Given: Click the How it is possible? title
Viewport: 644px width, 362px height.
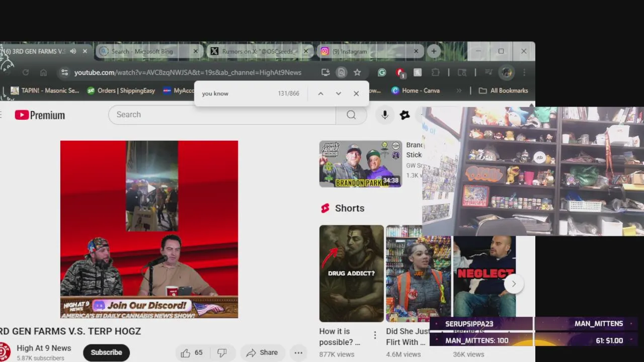Looking at the screenshot, I should (340, 337).
